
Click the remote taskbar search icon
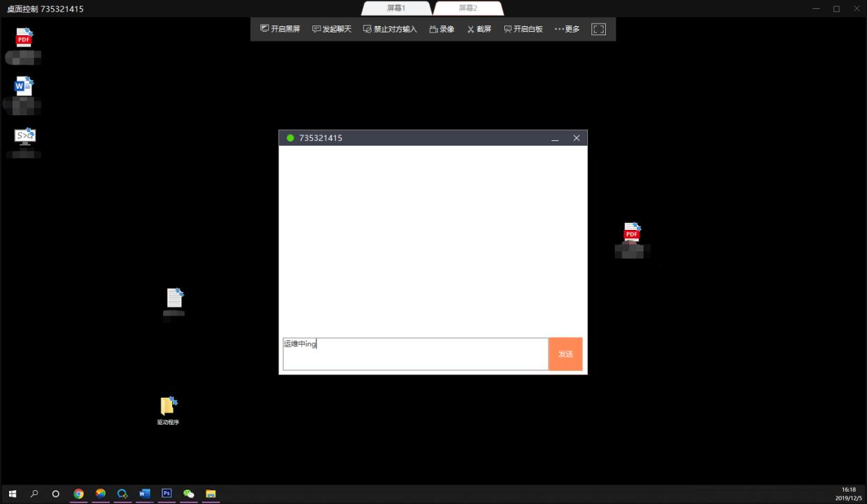34,494
